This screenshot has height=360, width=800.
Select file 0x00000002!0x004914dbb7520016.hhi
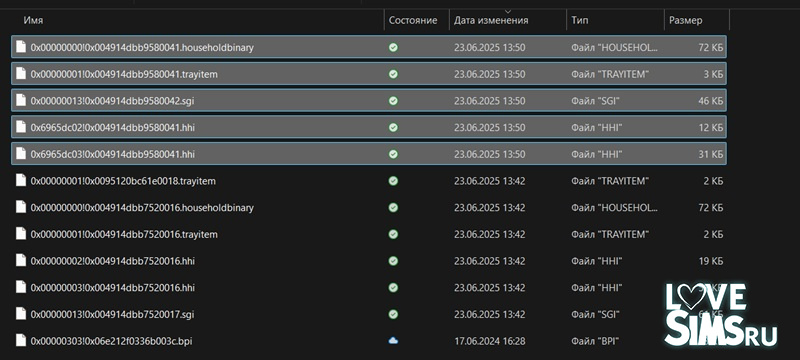coord(369,261)
